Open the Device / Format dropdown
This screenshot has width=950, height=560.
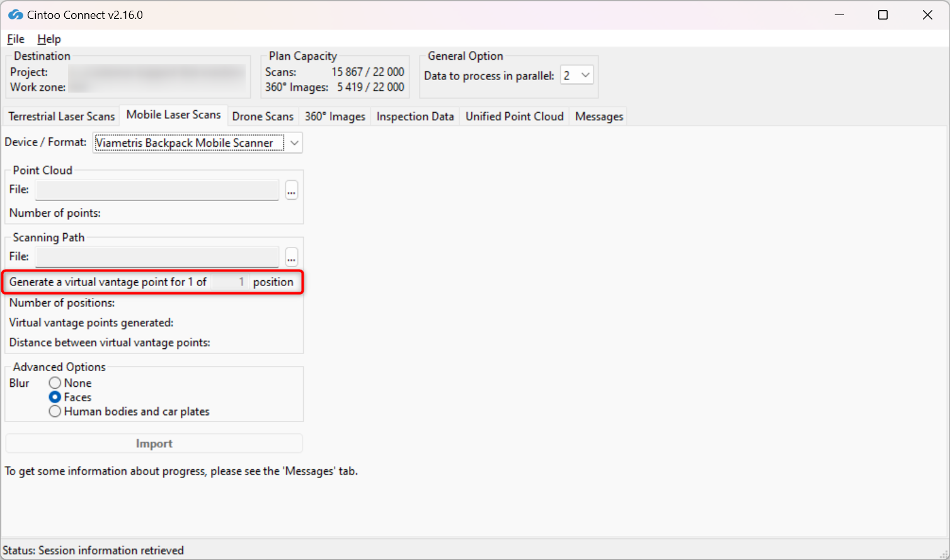[x=198, y=143]
